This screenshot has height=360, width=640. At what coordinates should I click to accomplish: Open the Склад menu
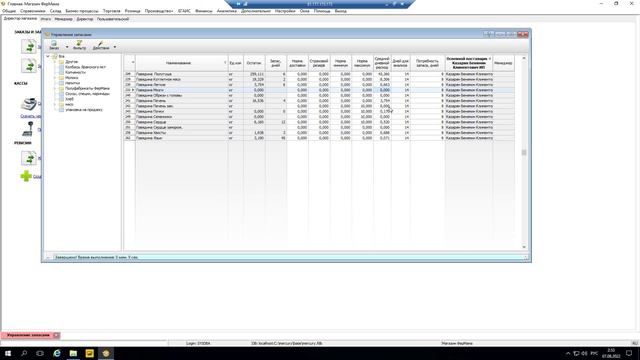point(56,11)
